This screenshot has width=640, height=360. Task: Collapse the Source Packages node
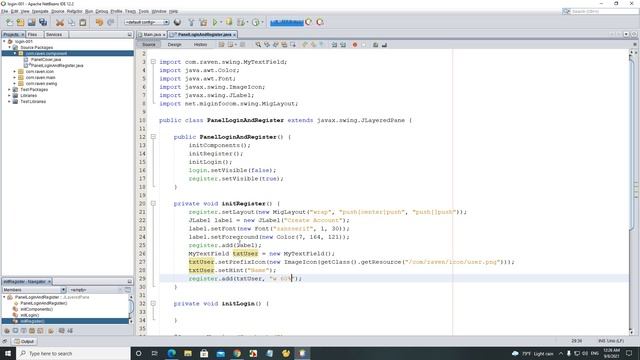10,47
